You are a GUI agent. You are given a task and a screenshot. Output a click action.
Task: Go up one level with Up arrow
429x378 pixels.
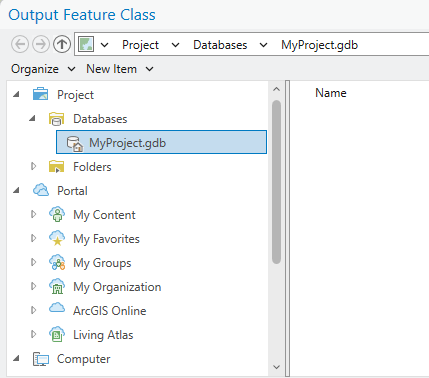pyautogui.click(x=62, y=44)
